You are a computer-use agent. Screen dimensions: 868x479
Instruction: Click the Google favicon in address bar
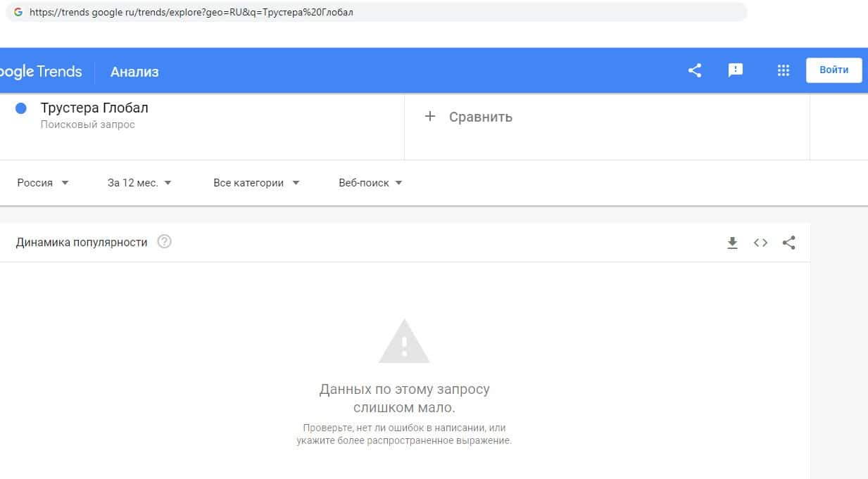[18, 12]
